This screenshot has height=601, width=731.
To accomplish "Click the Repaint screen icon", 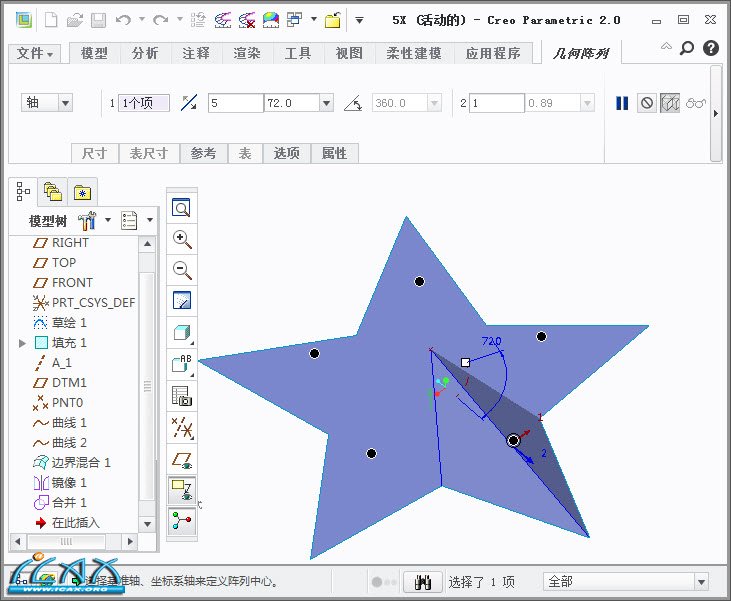I will pyautogui.click(x=182, y=301).
